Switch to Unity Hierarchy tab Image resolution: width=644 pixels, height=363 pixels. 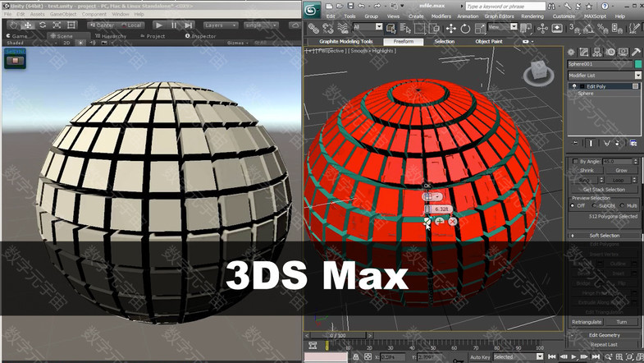tap(111, 36)
